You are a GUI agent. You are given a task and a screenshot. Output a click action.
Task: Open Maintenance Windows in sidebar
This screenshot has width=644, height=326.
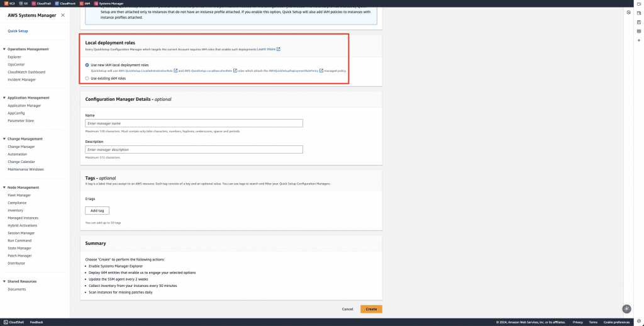(25, 169)
